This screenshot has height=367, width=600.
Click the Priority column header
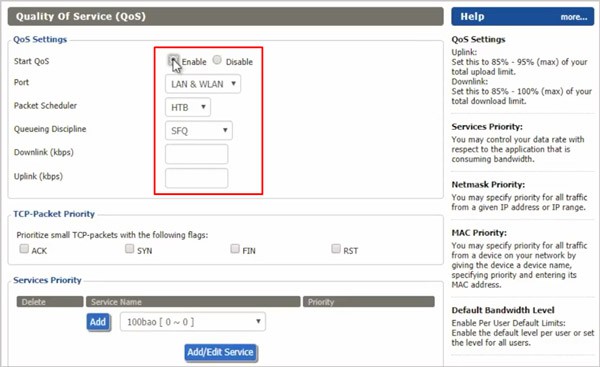(368, 302)
